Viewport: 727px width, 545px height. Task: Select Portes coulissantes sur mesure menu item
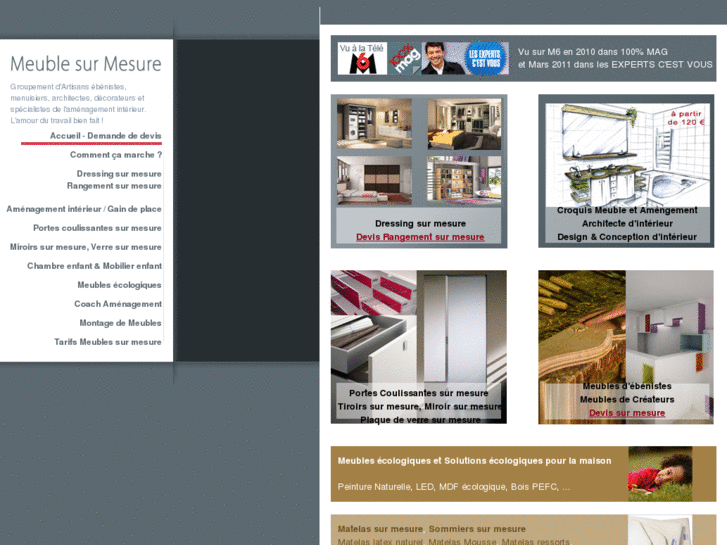97,228
